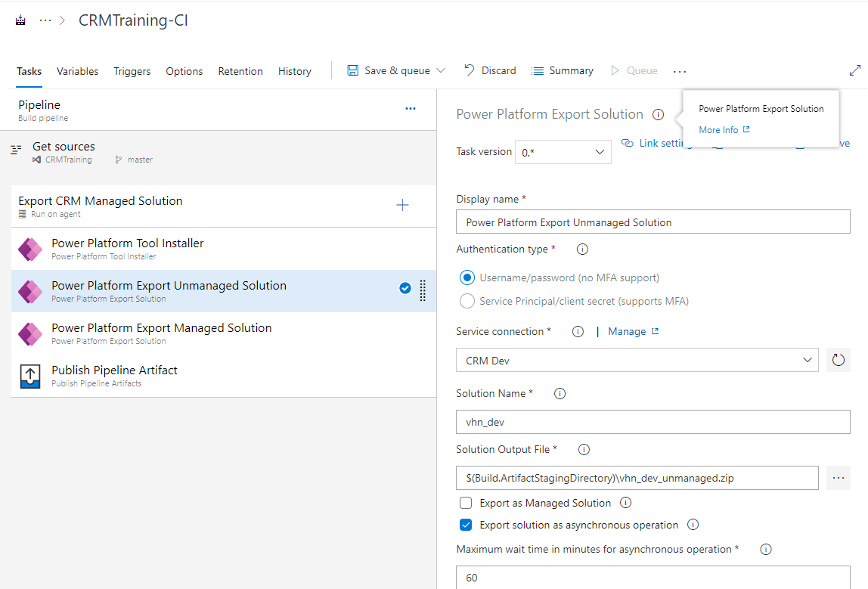This screenshot has height=589, width=868.
Task: Uncheck Export solution as asynchronous operation
Action: coord(466,525)
